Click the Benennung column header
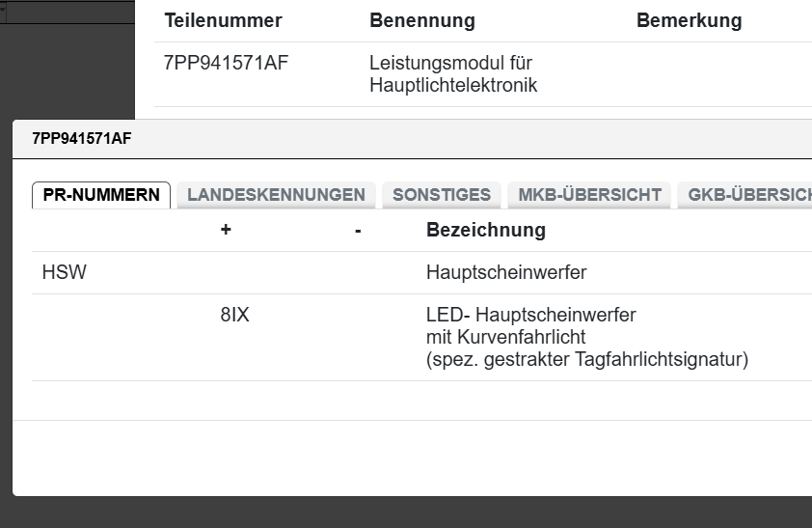This screenshot has width=812, height=528. (x=421, y=21)
